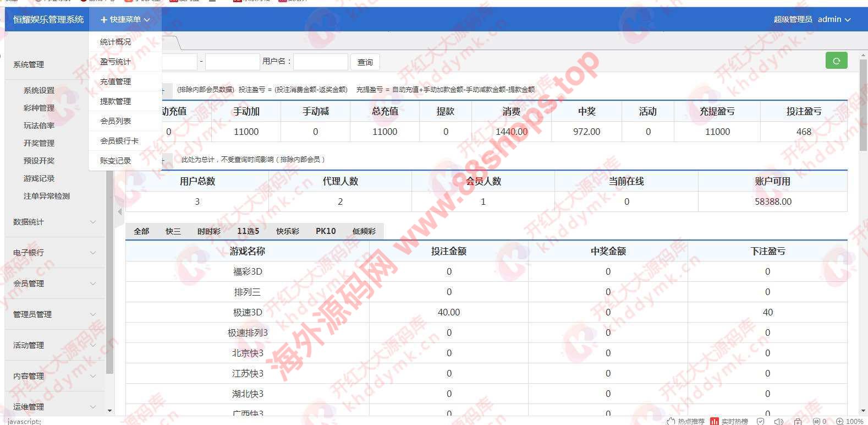Choose 会员银行卡 in the quick menu
The image size is (868, 425).
tap(119, 141)
